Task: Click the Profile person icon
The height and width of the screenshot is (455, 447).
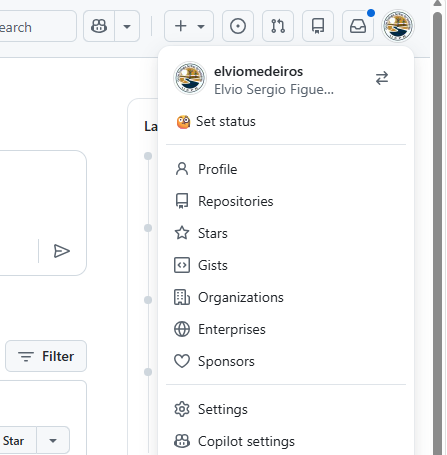Action: tap(182, 169)
